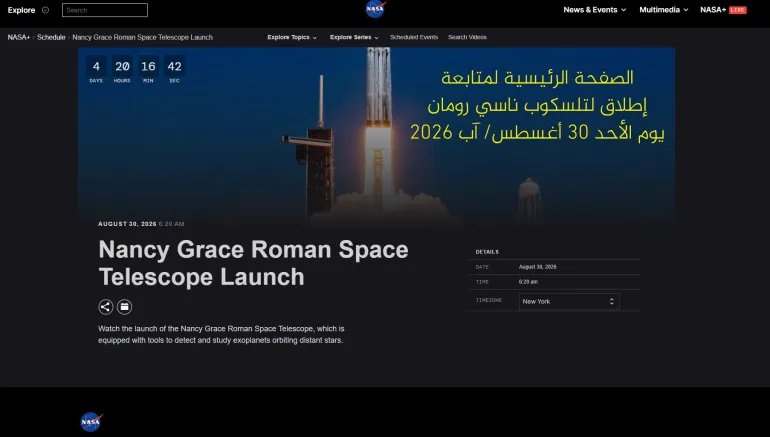Screen dimensions: 770x437
Task: Open Scheduled Events tab
Action: click(x=414, y=37)
